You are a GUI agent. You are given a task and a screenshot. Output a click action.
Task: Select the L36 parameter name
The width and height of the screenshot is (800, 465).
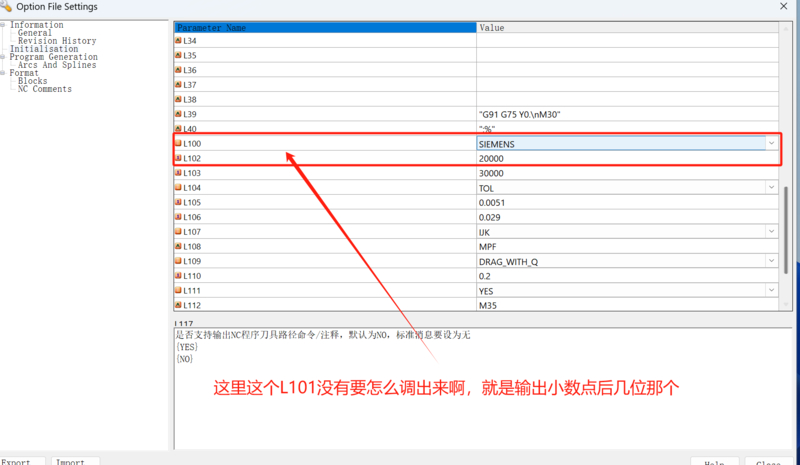[190, 70]
